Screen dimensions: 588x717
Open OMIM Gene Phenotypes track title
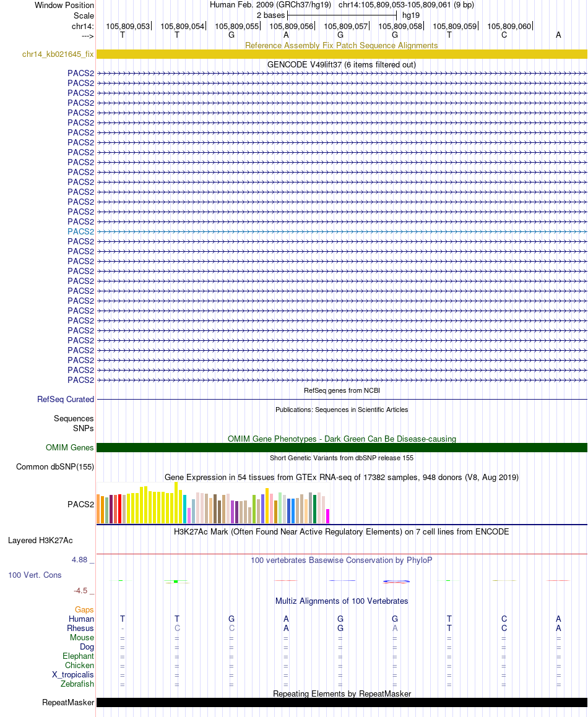(x=342, y=439)
